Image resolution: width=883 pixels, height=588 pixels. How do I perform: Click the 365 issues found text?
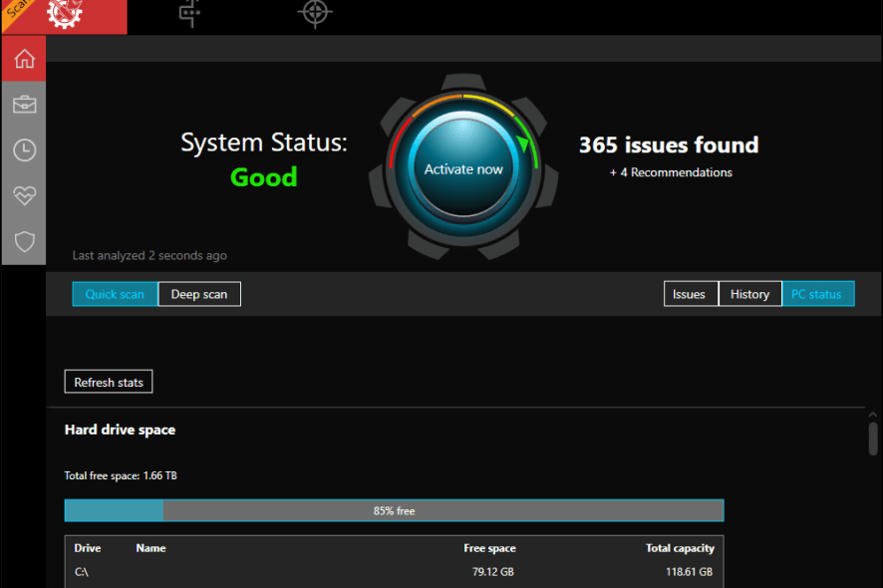[x=669, y=146]
